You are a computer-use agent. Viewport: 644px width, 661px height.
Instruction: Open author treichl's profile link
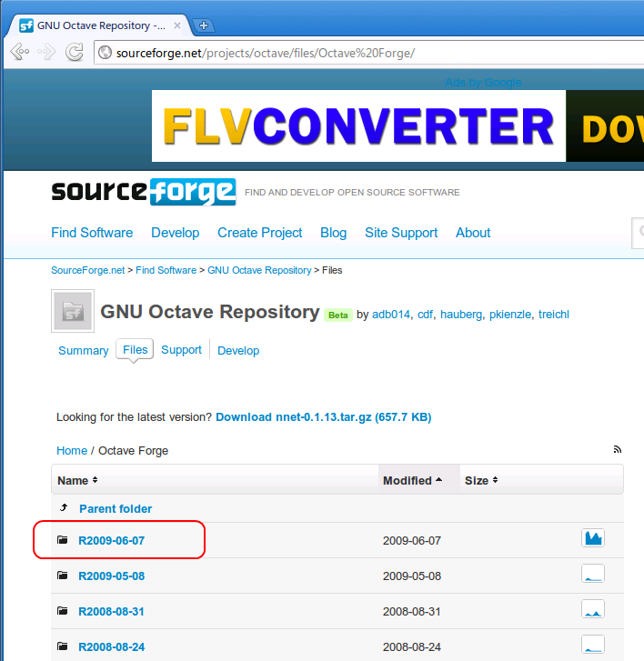554,315
